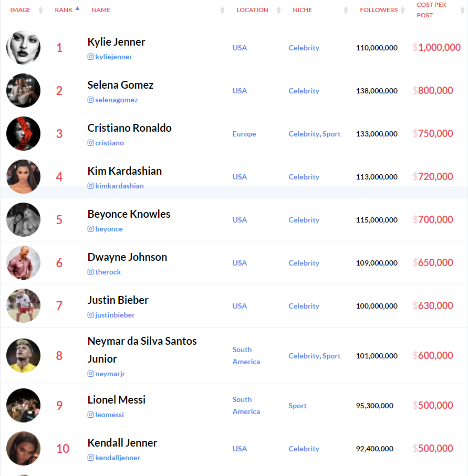
Task: Open Kylie Jenner's profile image
Action: tap(23, 48)
